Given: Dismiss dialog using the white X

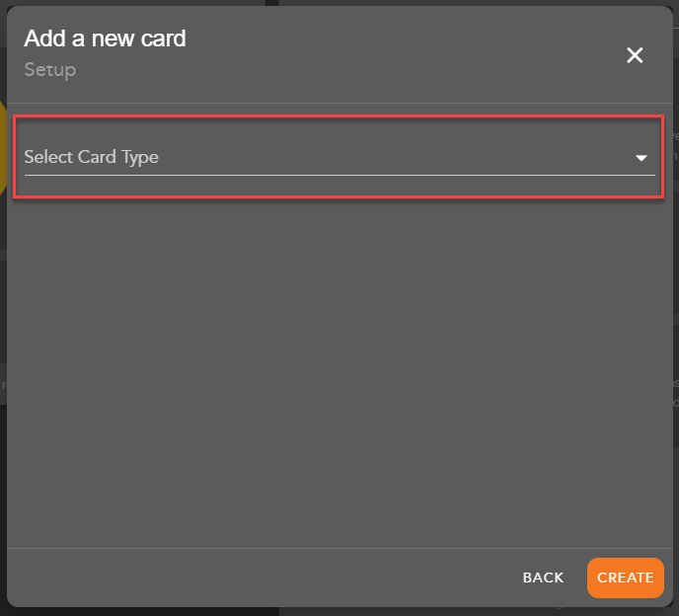Looking at the screenshot, I should (x=635, y=55).
